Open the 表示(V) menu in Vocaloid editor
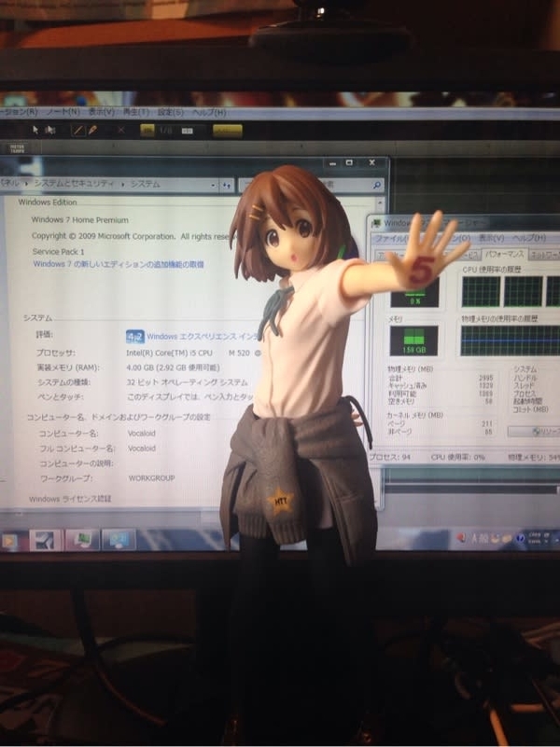 coord(102,112)
